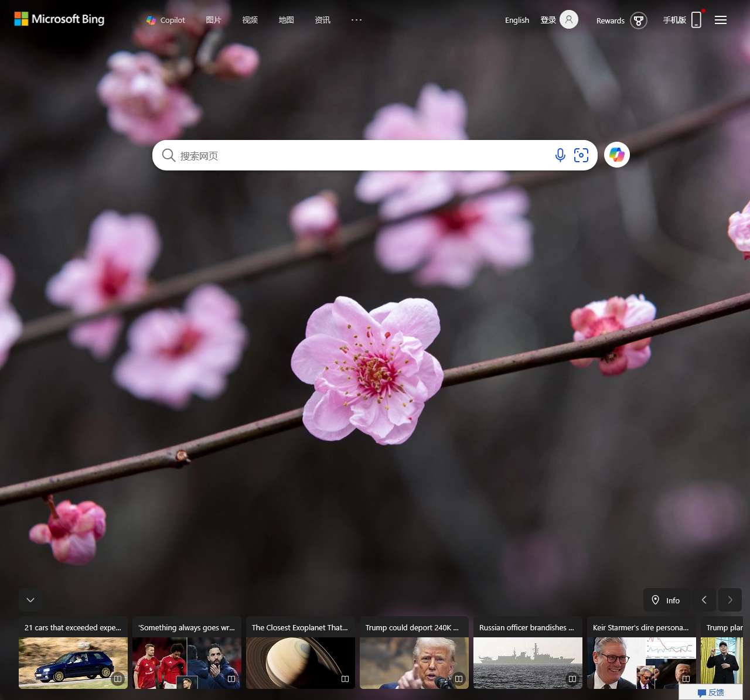750x700 pixels.
Task: Collapse the news feed with chevron
Action: coord(30,600)
